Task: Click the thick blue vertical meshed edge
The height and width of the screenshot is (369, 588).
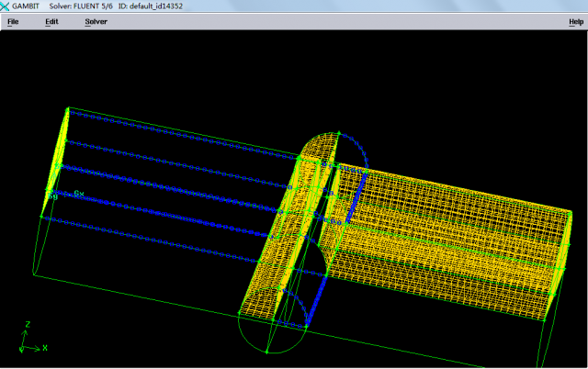Action: point(354,197)
